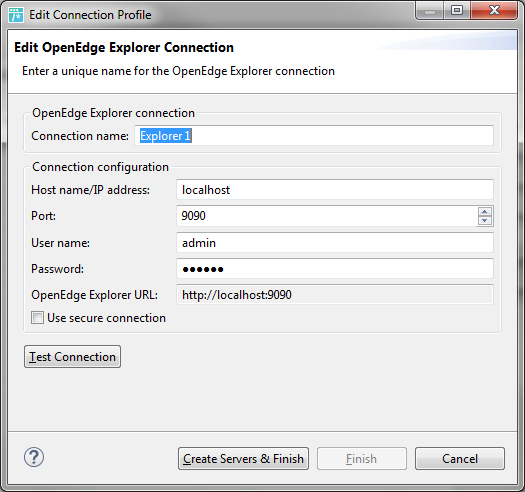525x492 pixels.
Task: Focus the Password field
Action: click(x=335, y=269)
